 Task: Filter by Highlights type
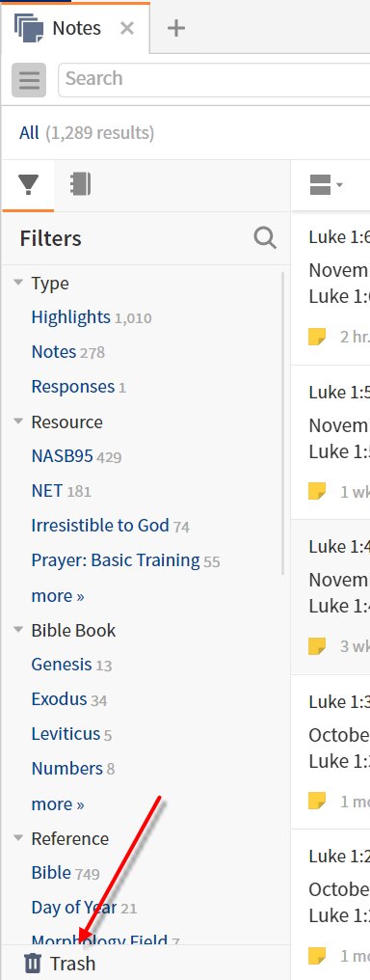pyautogui.click(x=70, y=317)
